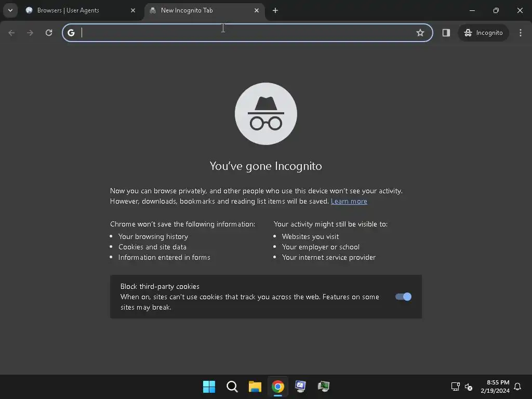The width and height of the screenshot is (532, 399).
Task: Click 'Information entered in forms' item
Action: coord(164,257)
